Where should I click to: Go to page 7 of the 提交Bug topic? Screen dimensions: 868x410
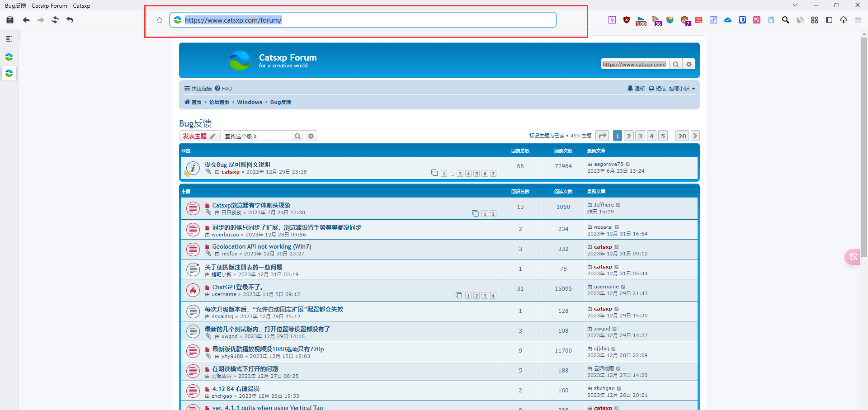(493, 174)
